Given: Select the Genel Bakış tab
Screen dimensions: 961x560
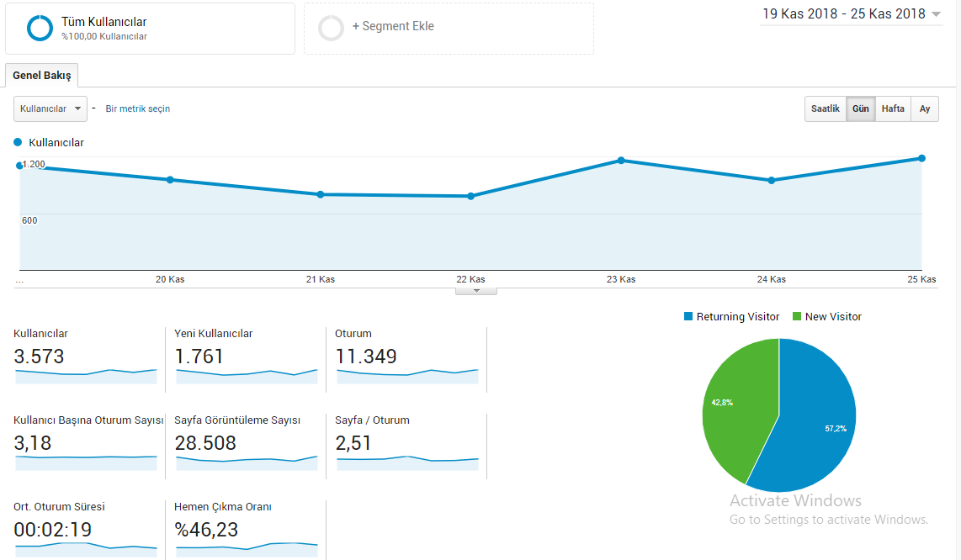Looking at the screenshot, I should pyautogui.click(x=42, y=76).
